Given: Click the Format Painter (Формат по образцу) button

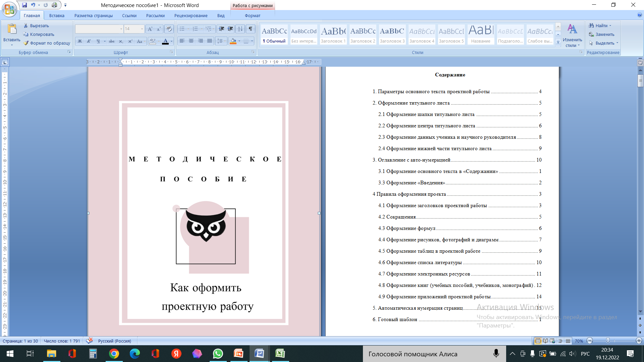Looking at the screenshot, I should 47,43.
